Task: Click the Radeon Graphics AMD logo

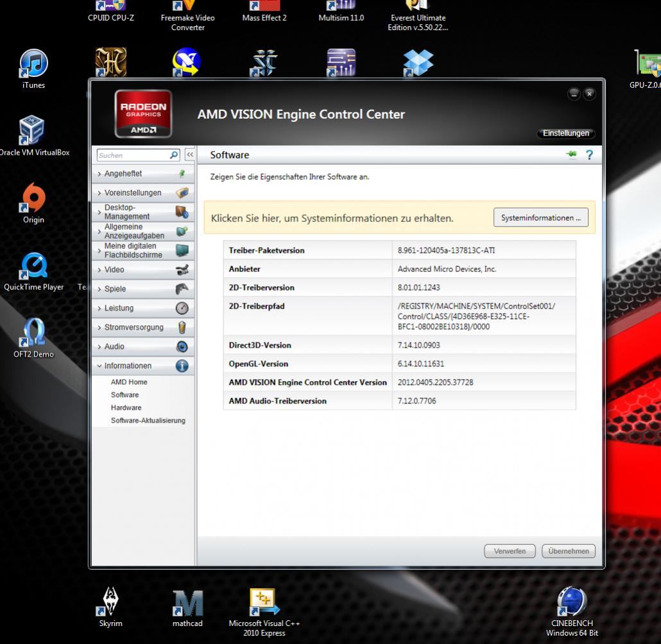Action: click(143, 114)
